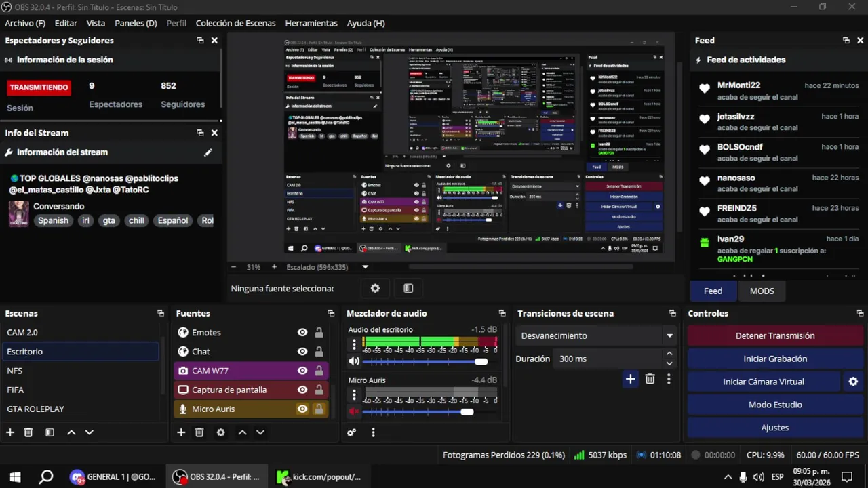The image size is (868, 488).
Task: Open Editar menu
Action: click(x=66, y=23)
